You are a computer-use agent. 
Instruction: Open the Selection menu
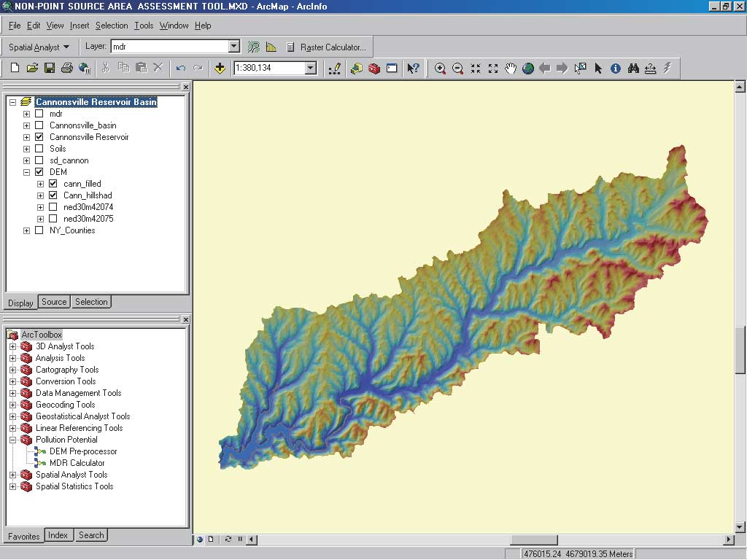pyautogui.click(x=112, y=26)
